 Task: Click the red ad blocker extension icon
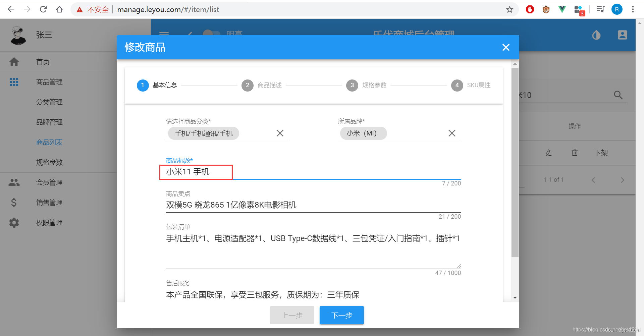530,9
